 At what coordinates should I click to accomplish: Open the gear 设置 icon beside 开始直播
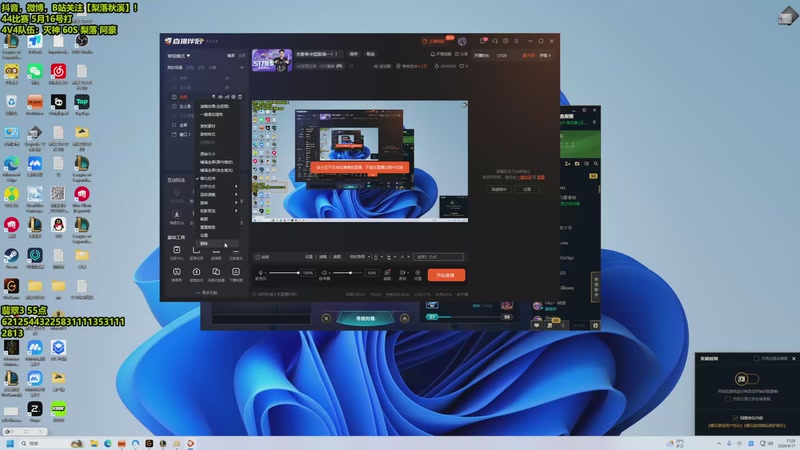click(x=417, y=273)
